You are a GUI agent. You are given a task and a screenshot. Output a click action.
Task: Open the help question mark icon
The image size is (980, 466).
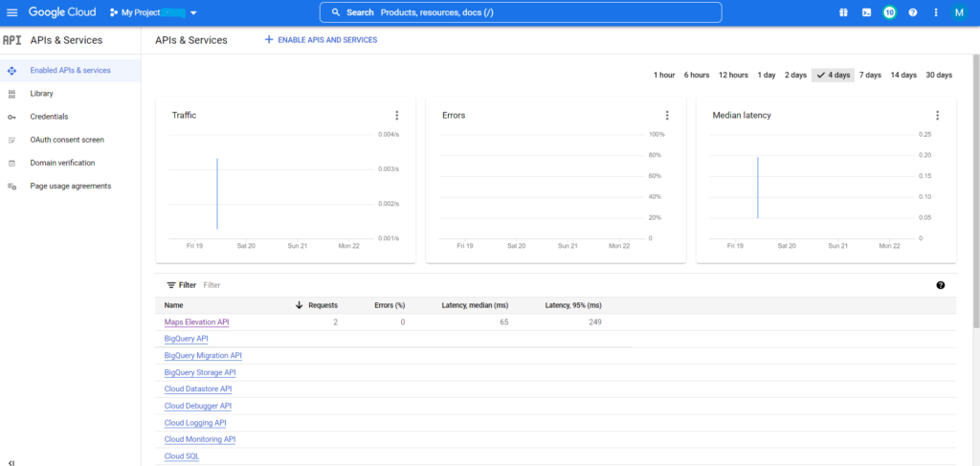tap(912, 12)
